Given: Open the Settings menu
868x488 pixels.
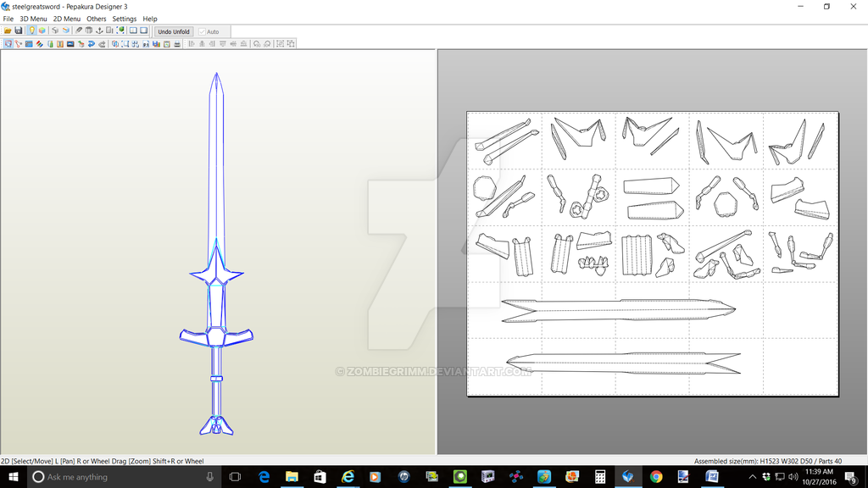Looking at the screenshot, I should point(124,19).
